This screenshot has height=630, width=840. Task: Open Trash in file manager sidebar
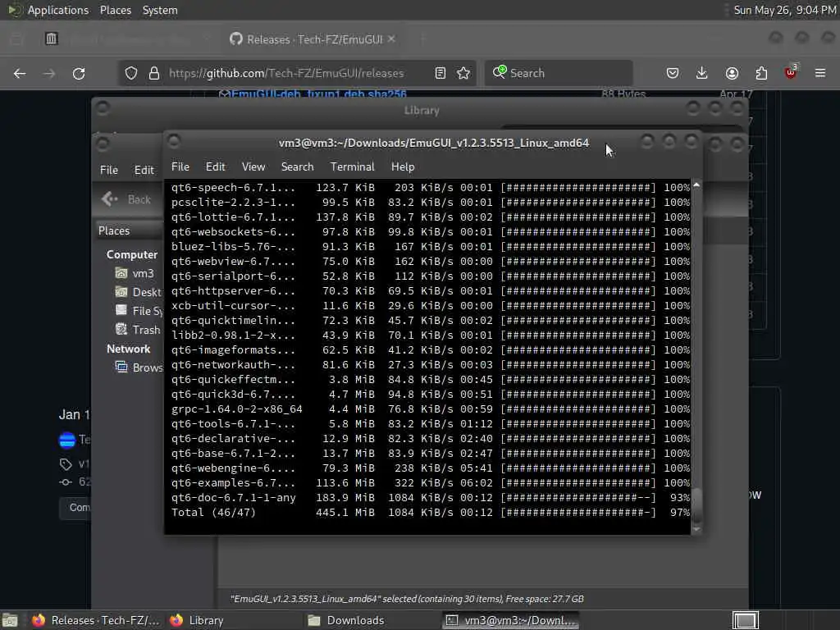coord(138,330)
